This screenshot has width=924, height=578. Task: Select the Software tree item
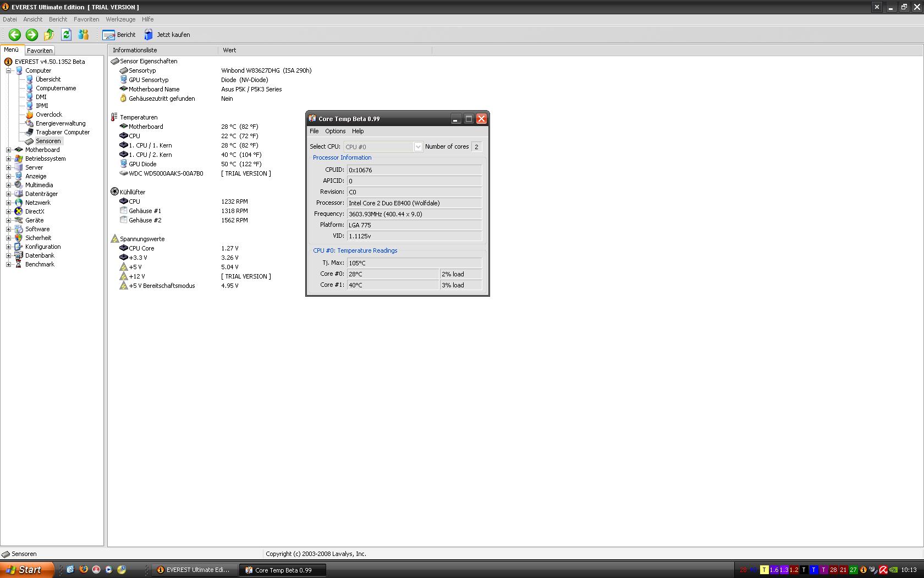[37, 229]
